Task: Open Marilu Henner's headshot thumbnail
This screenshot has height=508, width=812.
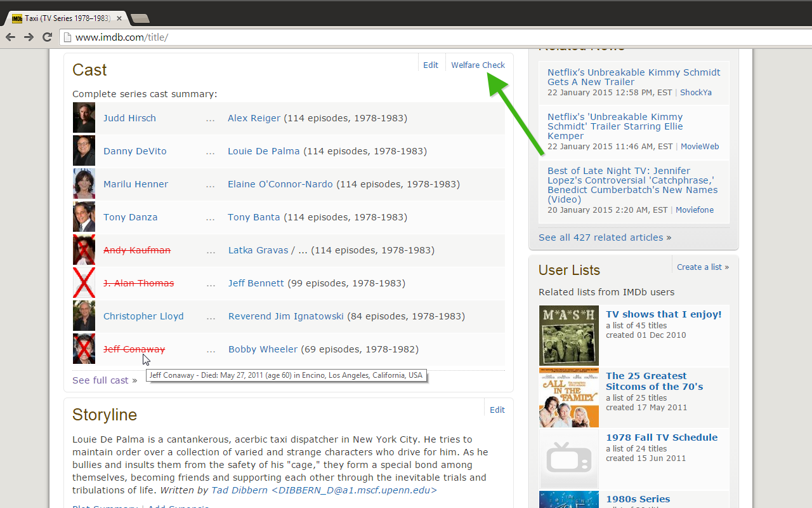Action: pyautogui.click(x=84, y=184)
